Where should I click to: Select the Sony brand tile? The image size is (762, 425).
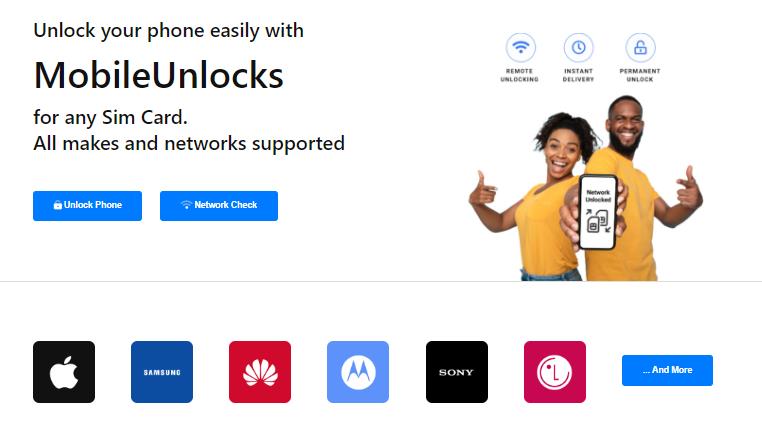pyautogui.click(x=457, y=372)
